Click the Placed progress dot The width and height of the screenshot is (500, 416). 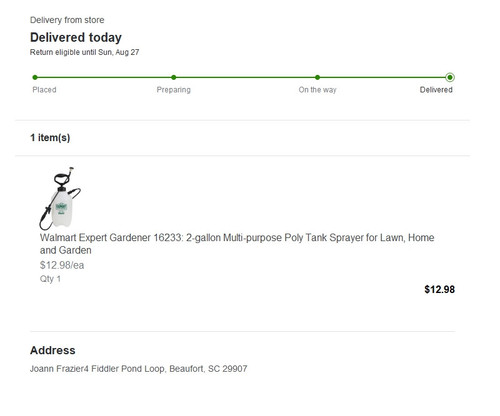coord(35,77)
